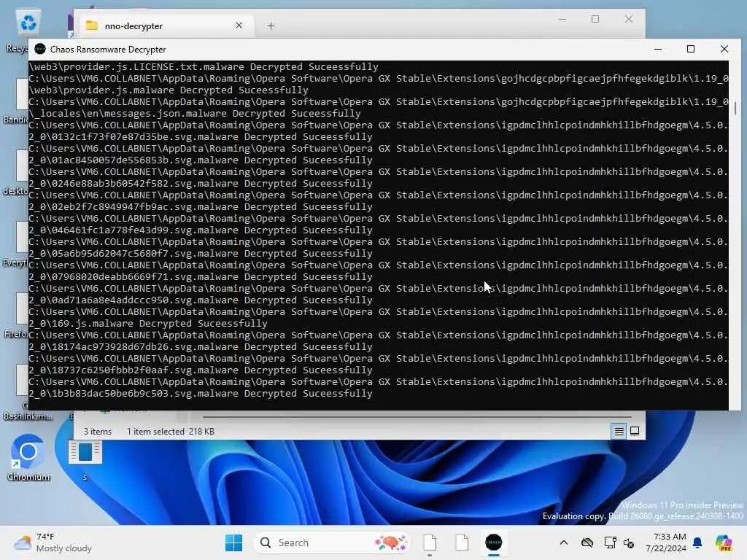The image size is (747, 560).
Task: Click '1 item selected 218 KB' status text
Action: tap(171, 432)
